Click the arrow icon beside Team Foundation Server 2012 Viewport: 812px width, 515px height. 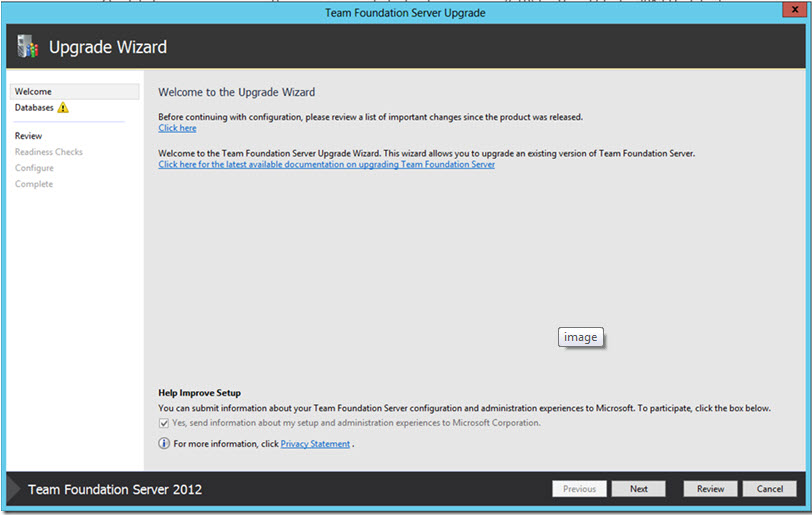tap(14, 489)
